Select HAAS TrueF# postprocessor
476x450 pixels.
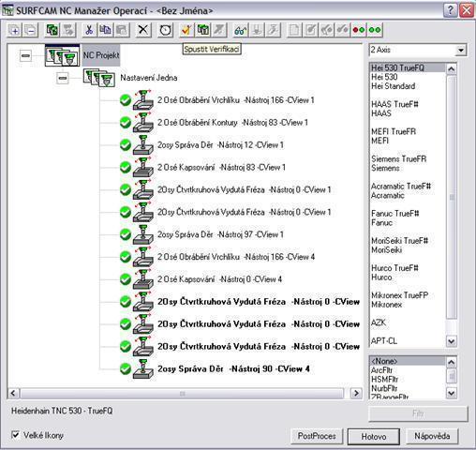click(394, 104)
